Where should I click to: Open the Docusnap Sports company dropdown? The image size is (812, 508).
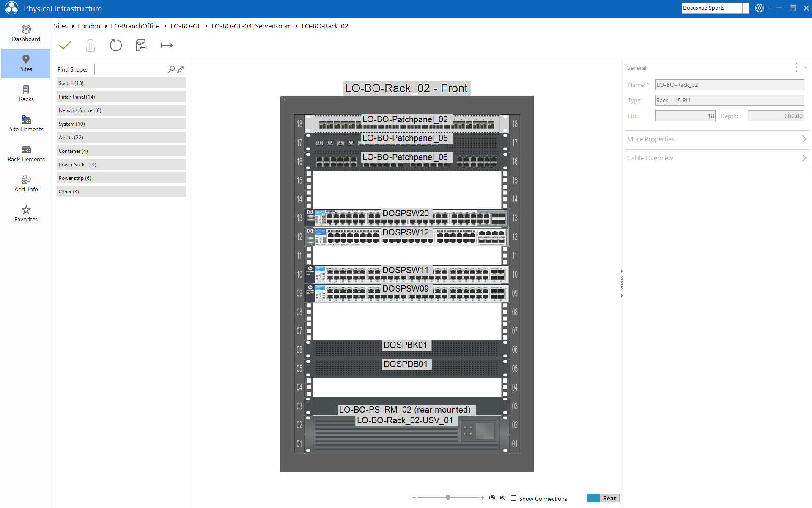pos(746,8)
